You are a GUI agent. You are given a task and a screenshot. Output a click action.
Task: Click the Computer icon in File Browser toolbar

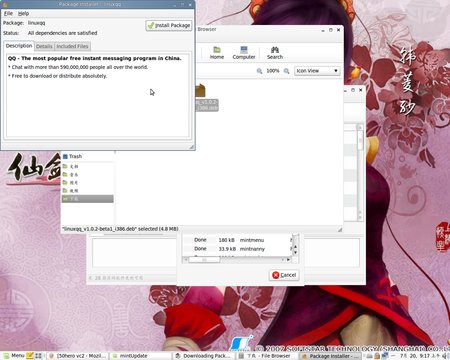point(244,53)
